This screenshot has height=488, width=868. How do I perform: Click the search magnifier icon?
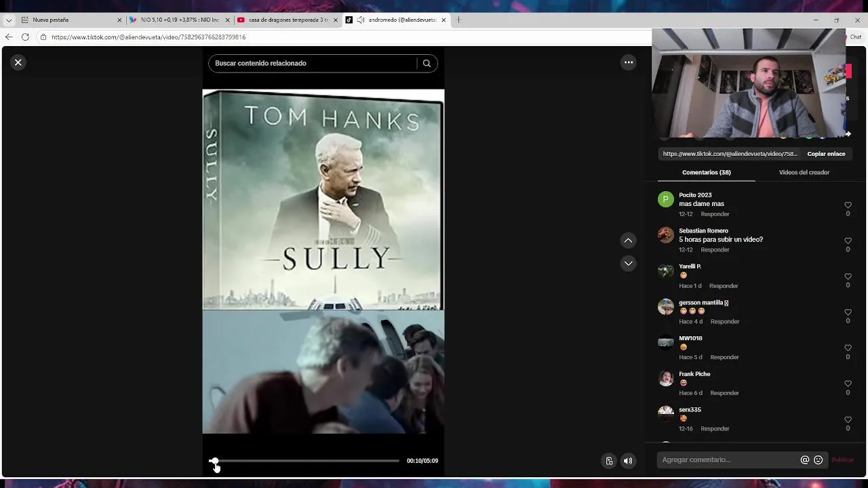(x=427, y=63)
